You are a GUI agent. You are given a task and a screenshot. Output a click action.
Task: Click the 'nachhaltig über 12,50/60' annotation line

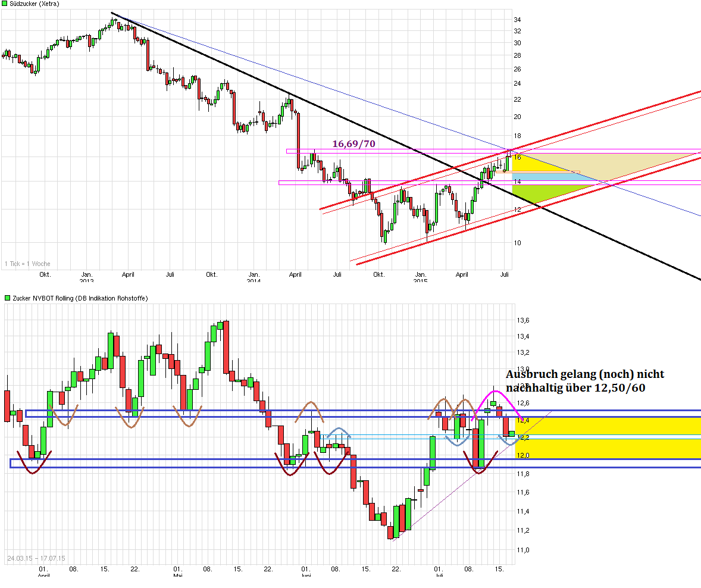tap(575, 387)
